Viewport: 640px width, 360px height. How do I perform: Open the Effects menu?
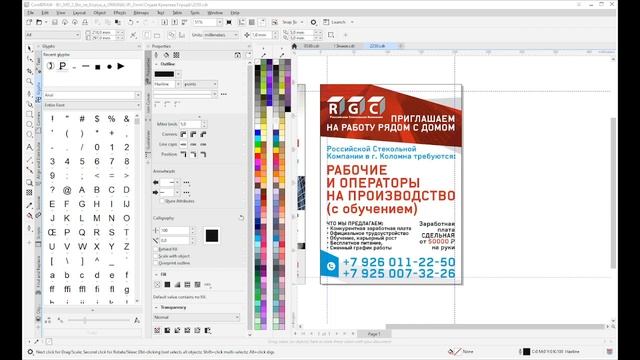(x=120, y=13)
